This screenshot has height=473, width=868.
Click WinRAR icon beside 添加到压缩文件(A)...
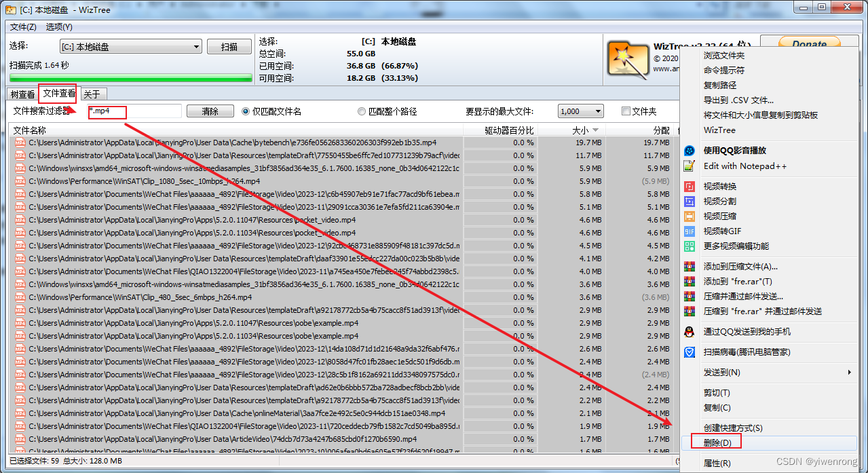point(690,267)
